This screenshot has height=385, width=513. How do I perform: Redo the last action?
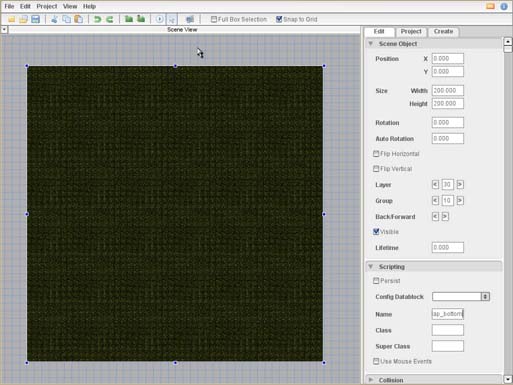(x=110, y=19)
